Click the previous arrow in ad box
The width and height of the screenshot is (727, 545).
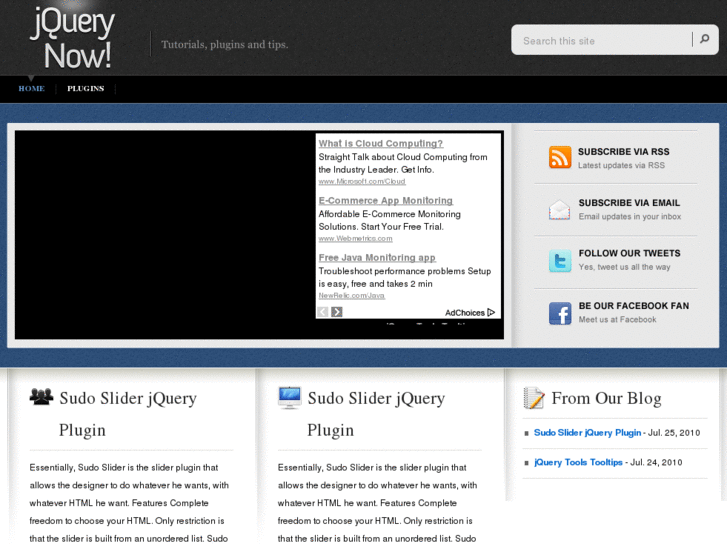(323, 312)
